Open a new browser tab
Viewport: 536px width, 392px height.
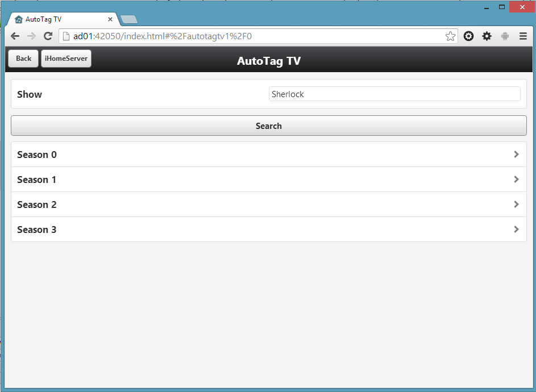pyautogui.click(x=129, y=20)
